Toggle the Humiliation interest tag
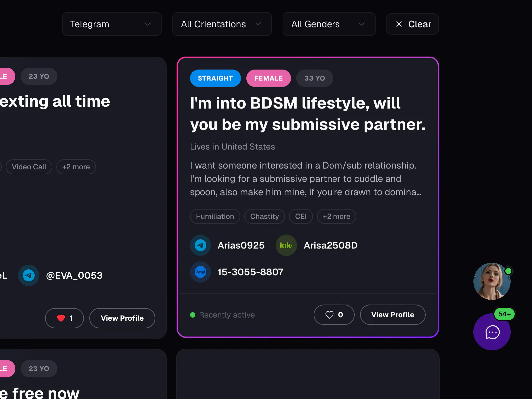Screen dimensions: 532x399 point(215,216)
